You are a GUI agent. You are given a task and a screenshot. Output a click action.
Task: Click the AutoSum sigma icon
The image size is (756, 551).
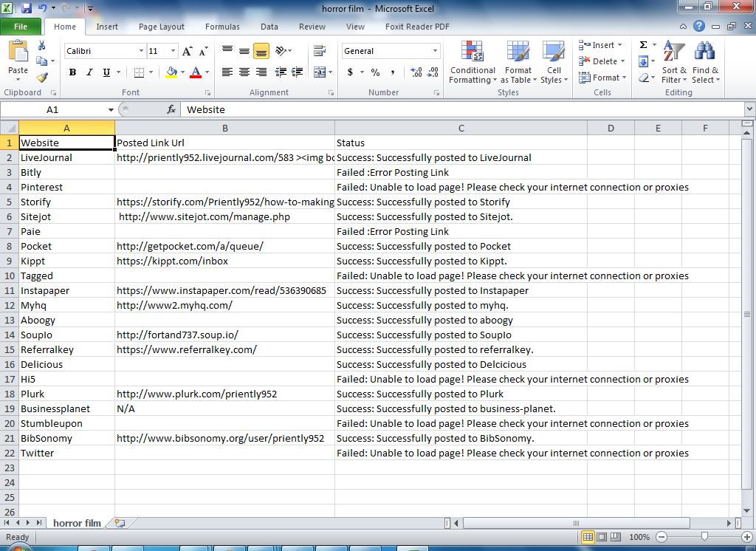click(x=643, y=45)
